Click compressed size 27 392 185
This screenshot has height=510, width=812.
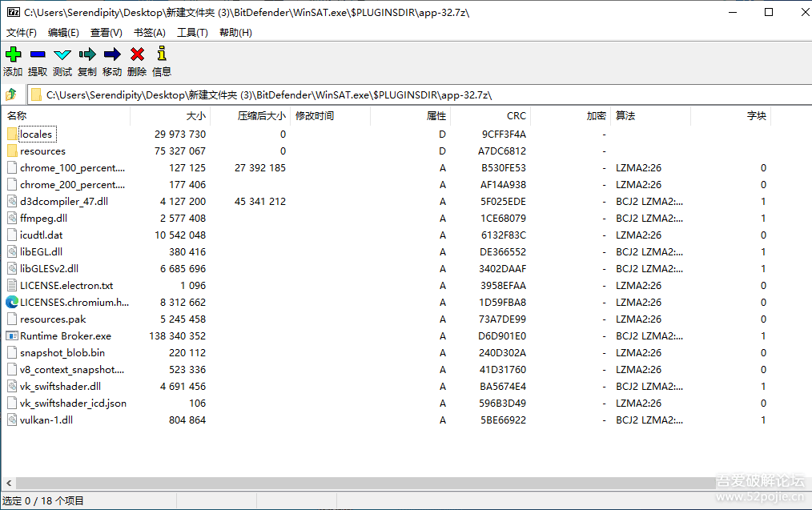coord(260,168)
